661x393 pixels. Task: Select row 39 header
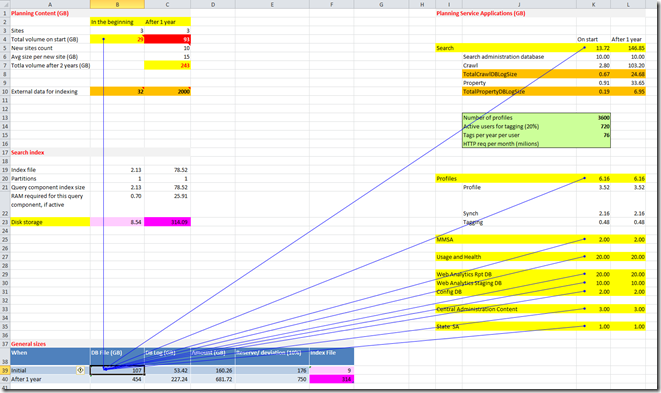tap(5, 370)
